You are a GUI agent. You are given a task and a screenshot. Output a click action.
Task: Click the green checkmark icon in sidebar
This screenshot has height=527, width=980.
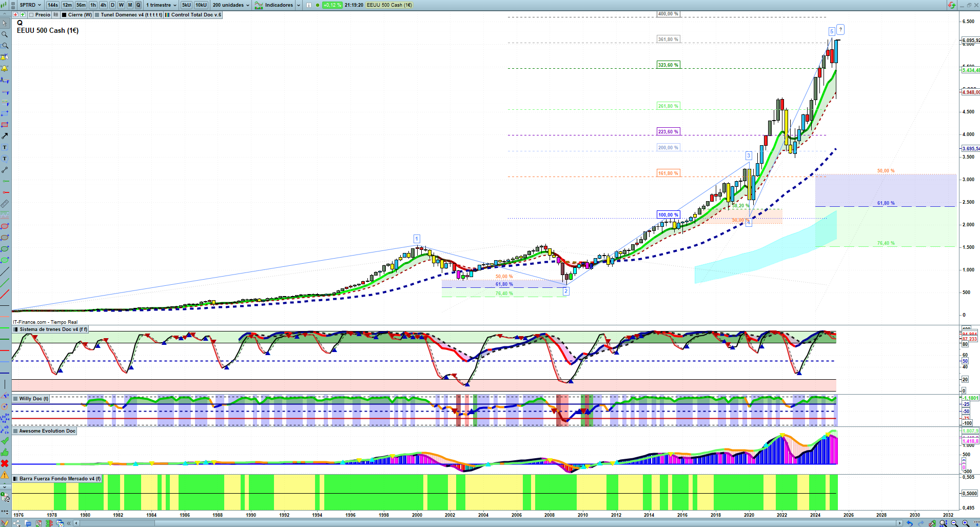pyautogui.click(x=5, y=441)
